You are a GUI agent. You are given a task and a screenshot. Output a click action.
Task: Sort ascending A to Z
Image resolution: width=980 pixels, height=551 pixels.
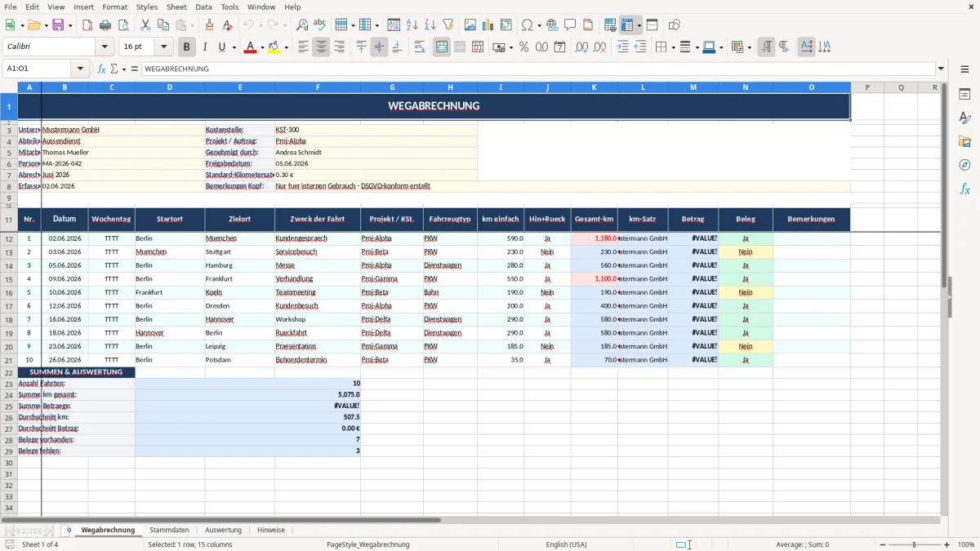pyautogui.click(x=412, y=25)
